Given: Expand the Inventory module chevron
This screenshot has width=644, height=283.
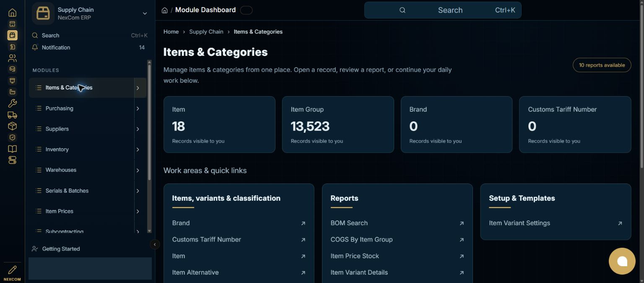Looking at the screenshot, I should click(x=138, y=149).
